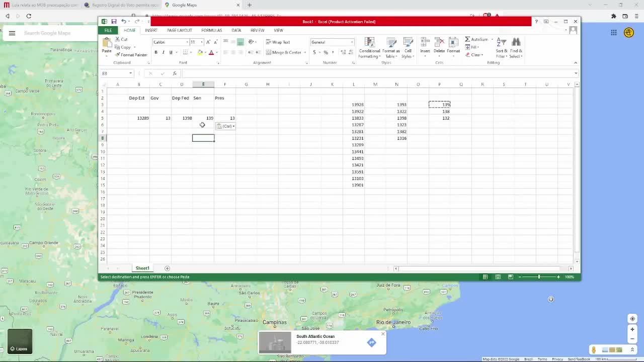Screen dimensions: 644x362
Task: Switch to the FORMULAS ribbon tab
Action: [211, 31]
